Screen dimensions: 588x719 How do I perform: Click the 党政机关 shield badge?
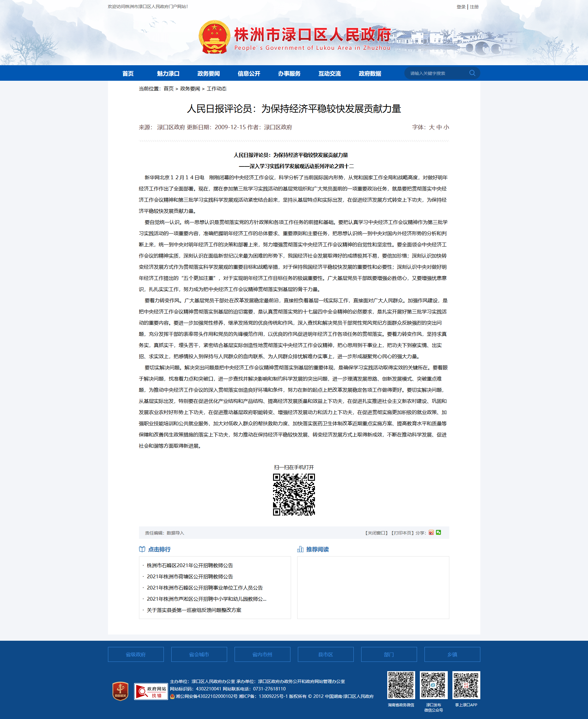click(120, 691)
